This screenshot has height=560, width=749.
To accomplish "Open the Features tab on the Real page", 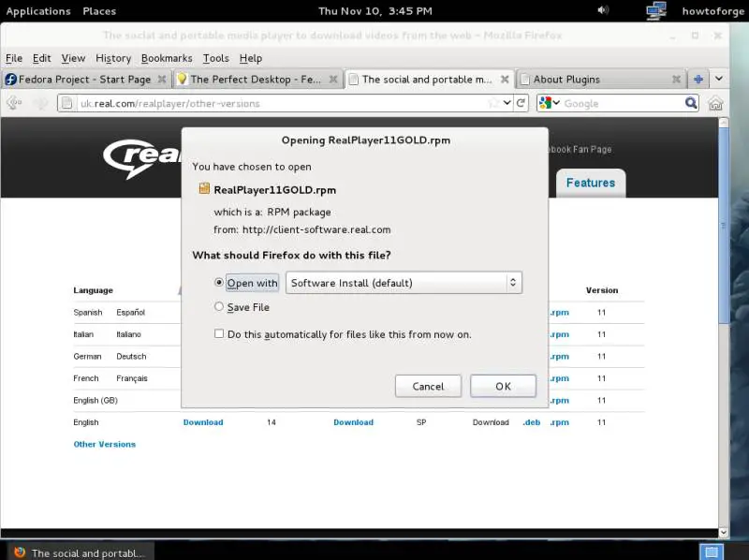I will [591, 183].
